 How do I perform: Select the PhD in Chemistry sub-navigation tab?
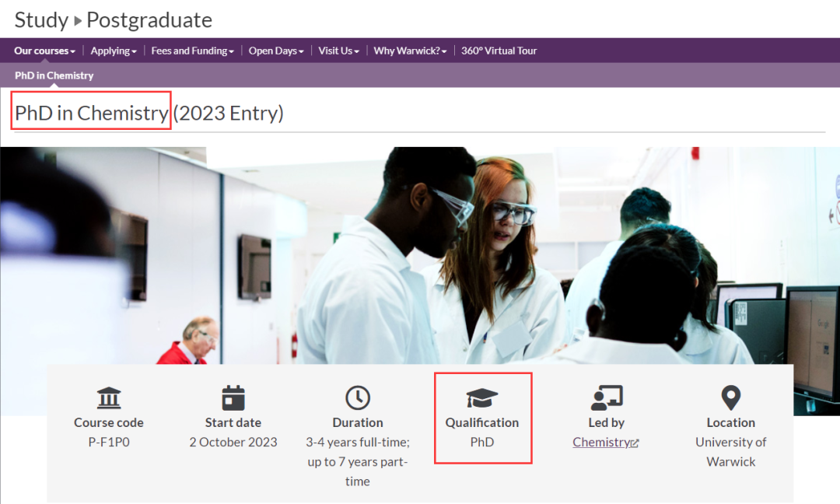[x=54, y=75]
